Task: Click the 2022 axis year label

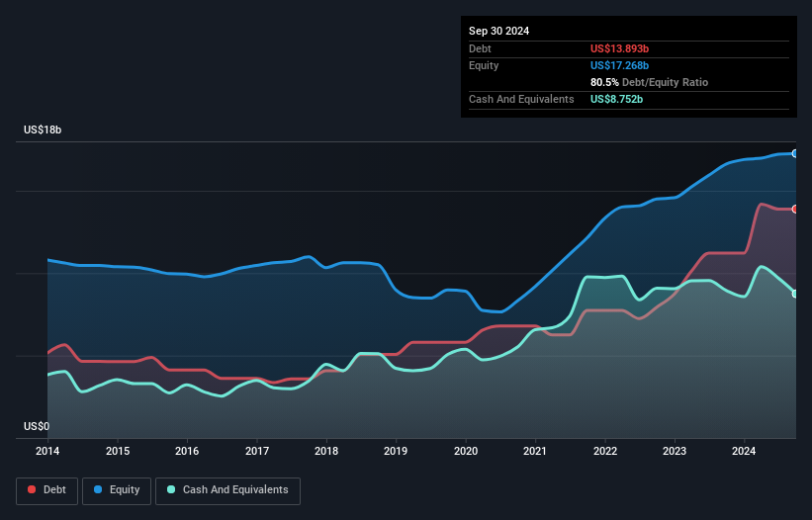Action: 605,451
